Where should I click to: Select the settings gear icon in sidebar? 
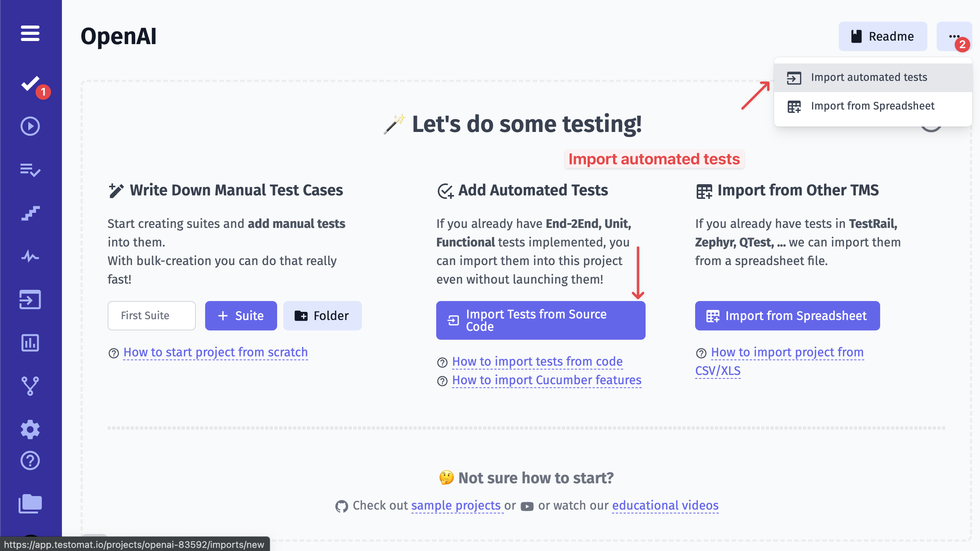[31, 429]
